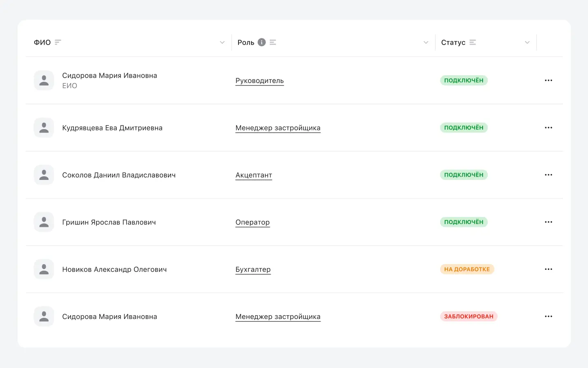Open three-dot menu for Новиков Александр Олегович
The image size is (588, 368).
click(x=548, y=269)
